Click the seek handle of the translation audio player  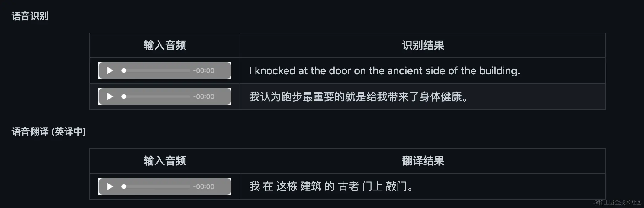tap(124, 187)
